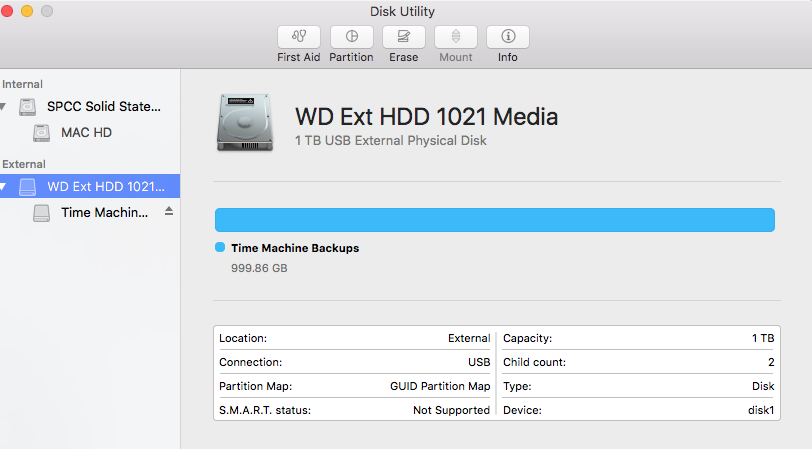The width and height of the screenshot is (812, 449).
Task: Collapse the WD Ext HDD disclosure triangle
Action: tap(4, 187)
